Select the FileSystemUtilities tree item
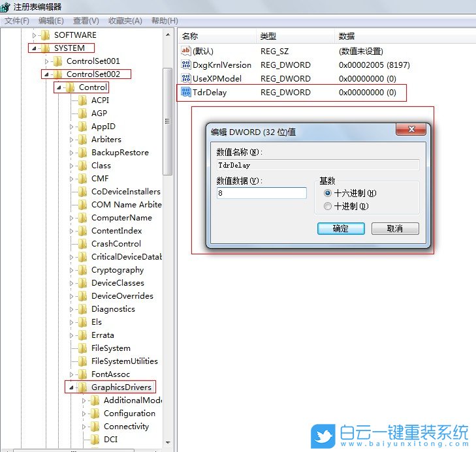Screen dimensions: 476x452 (125, 361)
